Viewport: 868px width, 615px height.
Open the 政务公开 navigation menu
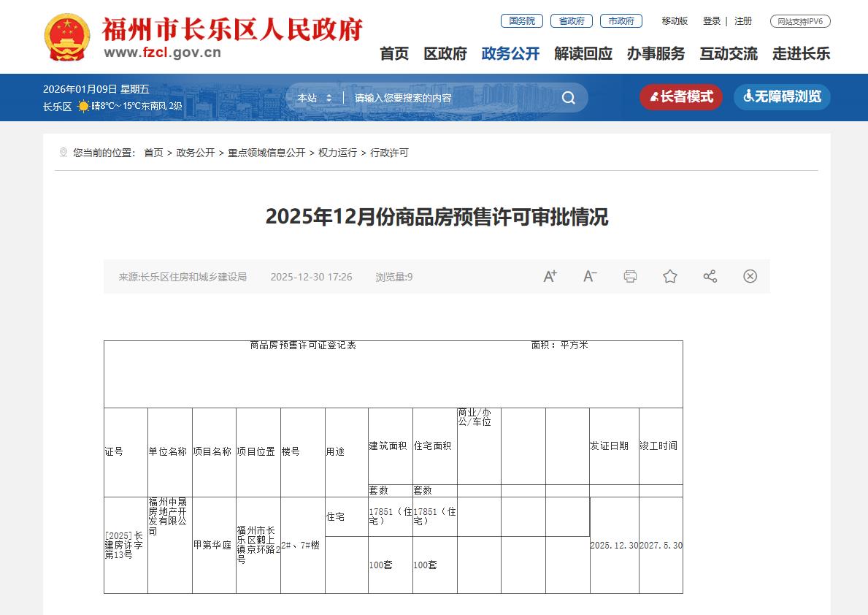coord(510,53)
